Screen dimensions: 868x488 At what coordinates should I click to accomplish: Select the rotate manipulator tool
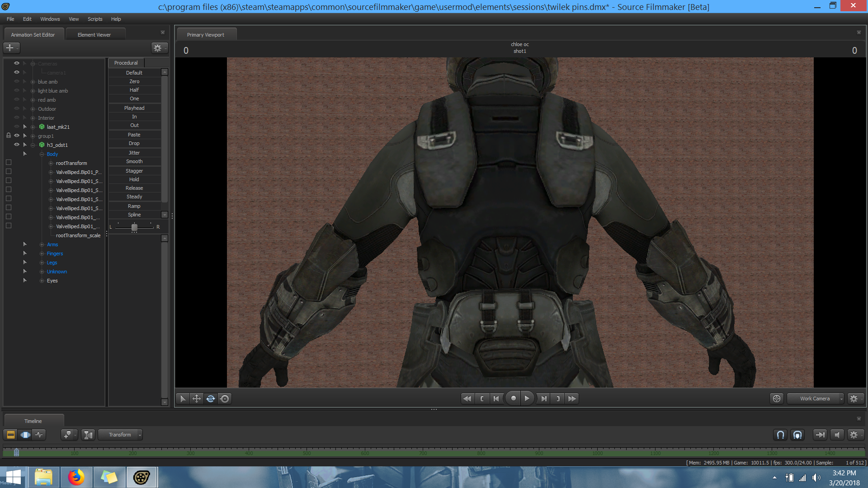coord(211,399)
